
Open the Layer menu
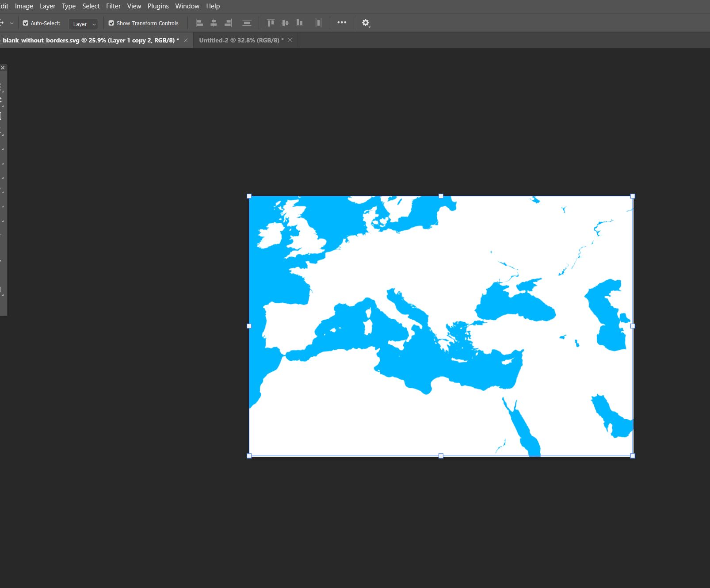coord(47,6)
